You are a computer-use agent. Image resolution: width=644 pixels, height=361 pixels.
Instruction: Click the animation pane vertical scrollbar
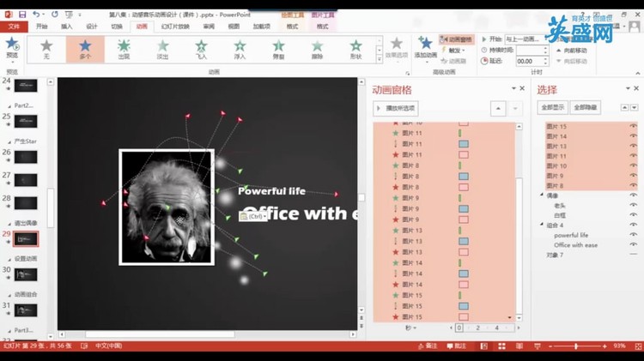coord(519,221)
